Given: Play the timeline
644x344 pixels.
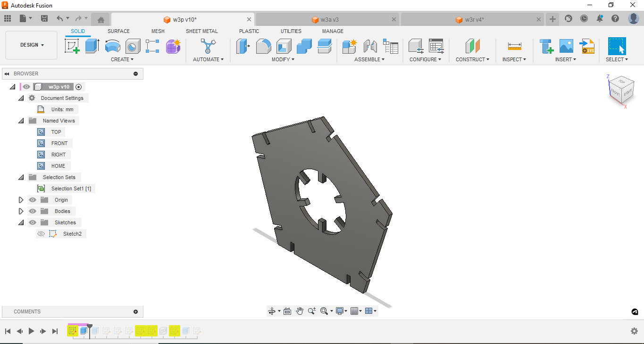Looking at the screenshot, I should [x=31, y=331].
